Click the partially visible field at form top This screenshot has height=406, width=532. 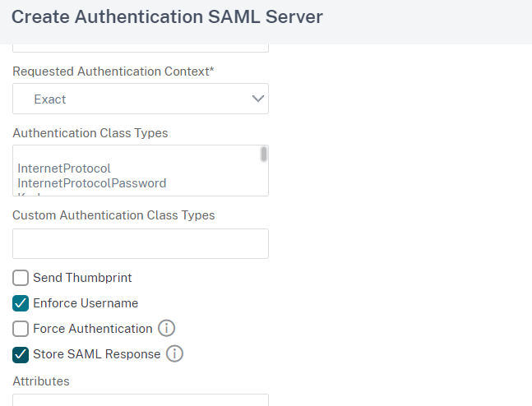[x=140, y=48]
